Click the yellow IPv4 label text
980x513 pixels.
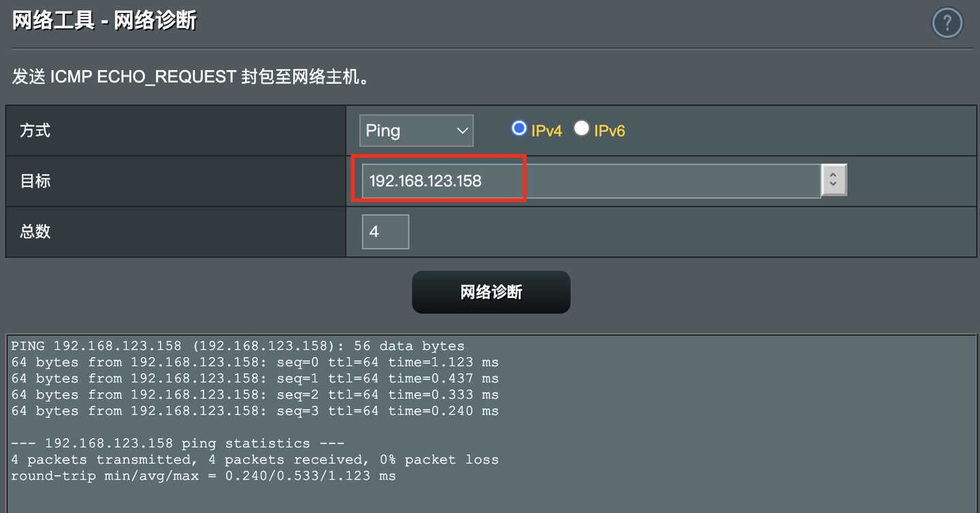coord(546,131)
